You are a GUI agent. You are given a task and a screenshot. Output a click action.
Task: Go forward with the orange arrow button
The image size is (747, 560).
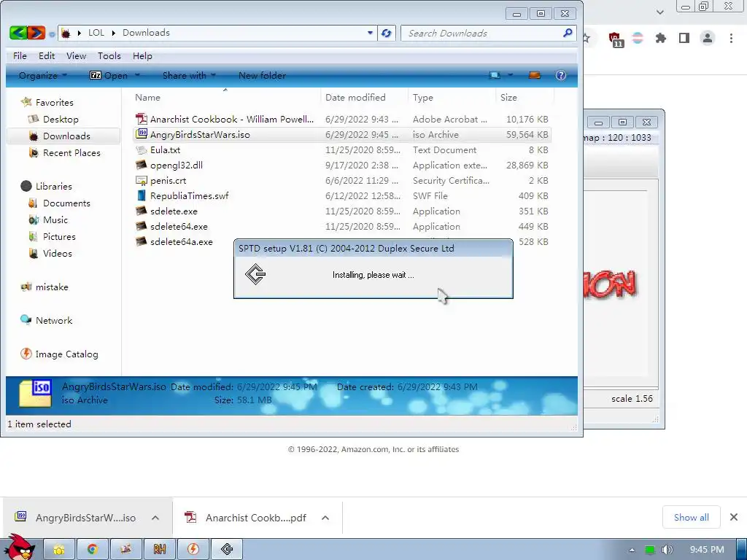click(x=36, y=33)
